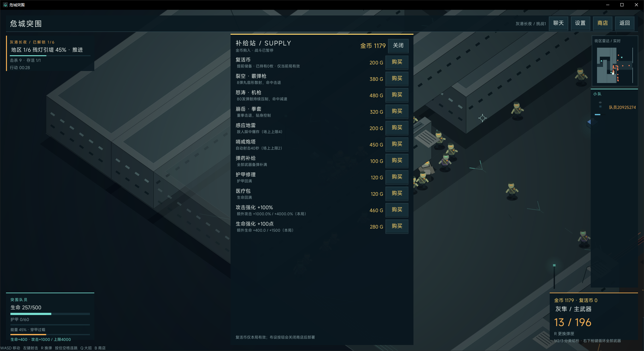644x351 pixels.
Task: Purchase the 怒涛·机枪 machine gun
Action: pos(397,95)
